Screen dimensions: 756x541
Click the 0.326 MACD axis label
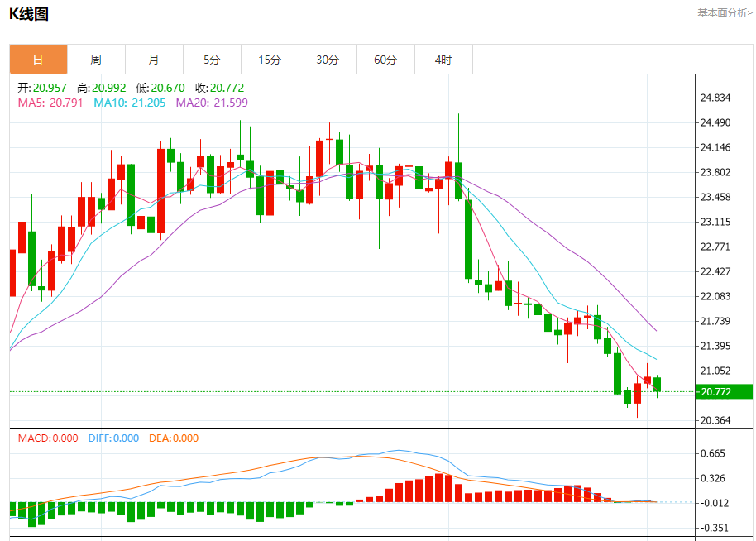(x=713, y=478)
